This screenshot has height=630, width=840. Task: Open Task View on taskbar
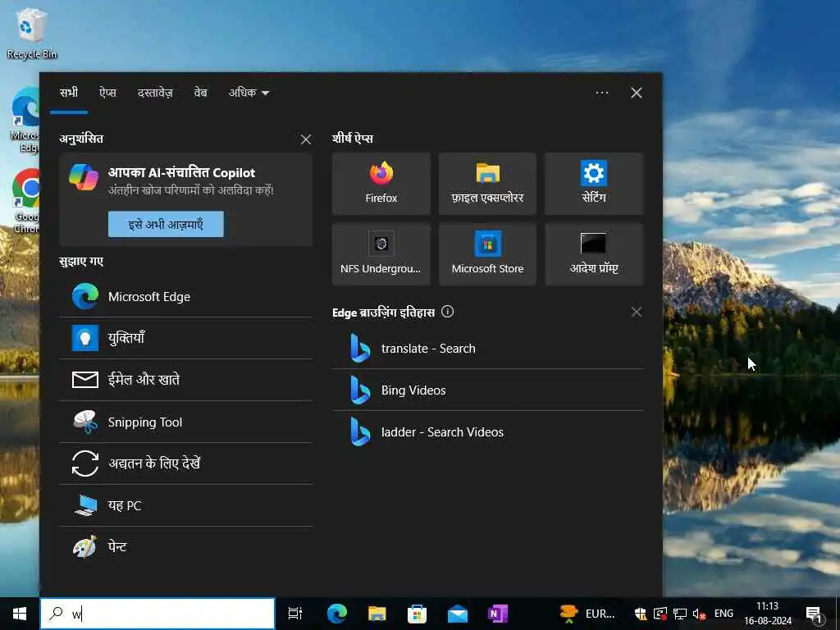(x=295, y=614)
